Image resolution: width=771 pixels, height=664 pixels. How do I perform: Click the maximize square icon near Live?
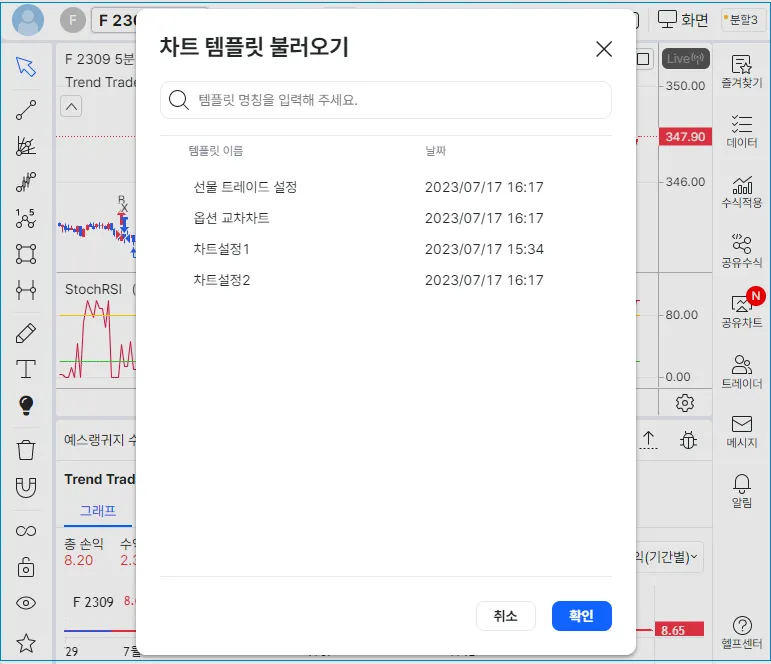tap(643, 59)
